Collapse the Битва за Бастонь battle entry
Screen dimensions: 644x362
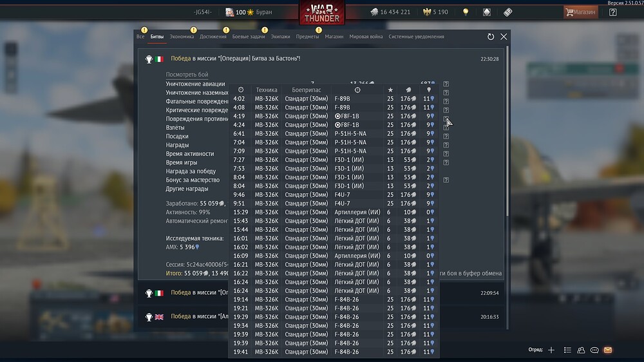tap(322, 59)
